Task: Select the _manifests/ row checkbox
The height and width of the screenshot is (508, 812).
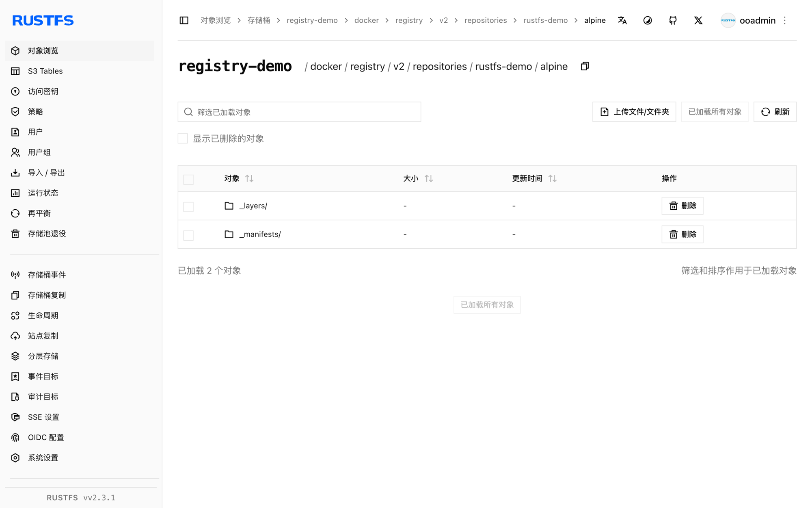Action: point(188,235)
